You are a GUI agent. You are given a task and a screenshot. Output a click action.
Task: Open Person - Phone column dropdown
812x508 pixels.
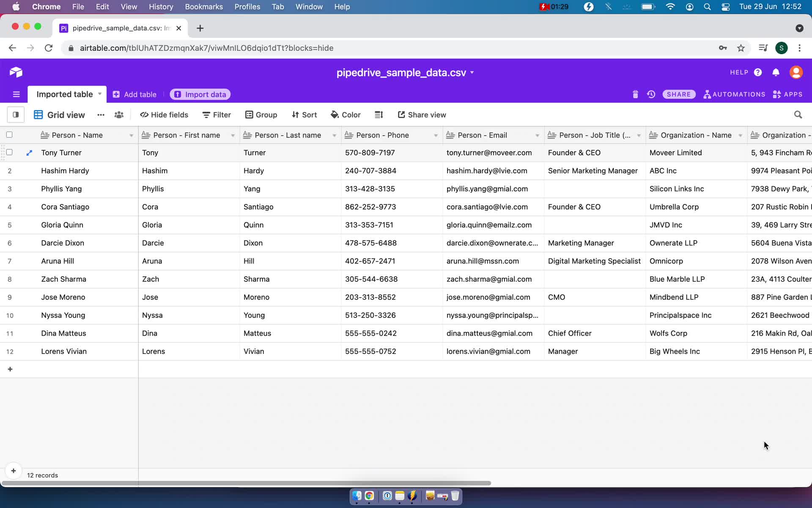(436, 135)
